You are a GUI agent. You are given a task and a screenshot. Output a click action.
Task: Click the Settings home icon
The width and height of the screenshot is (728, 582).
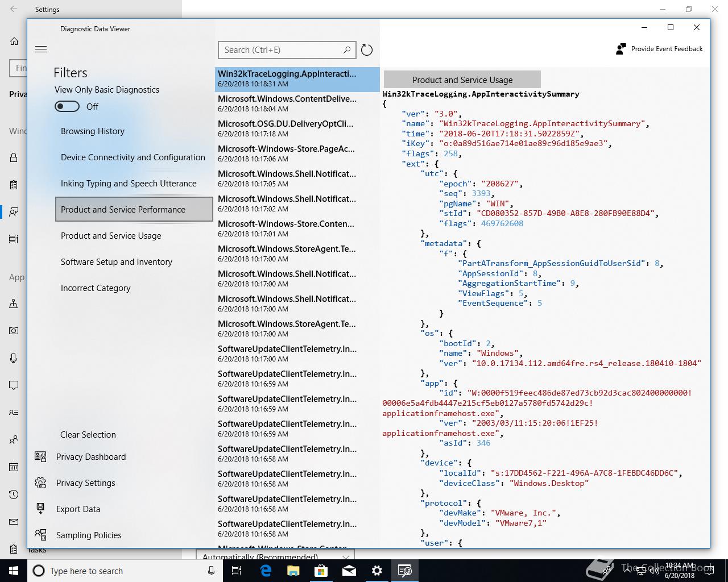tap(14, 41)
